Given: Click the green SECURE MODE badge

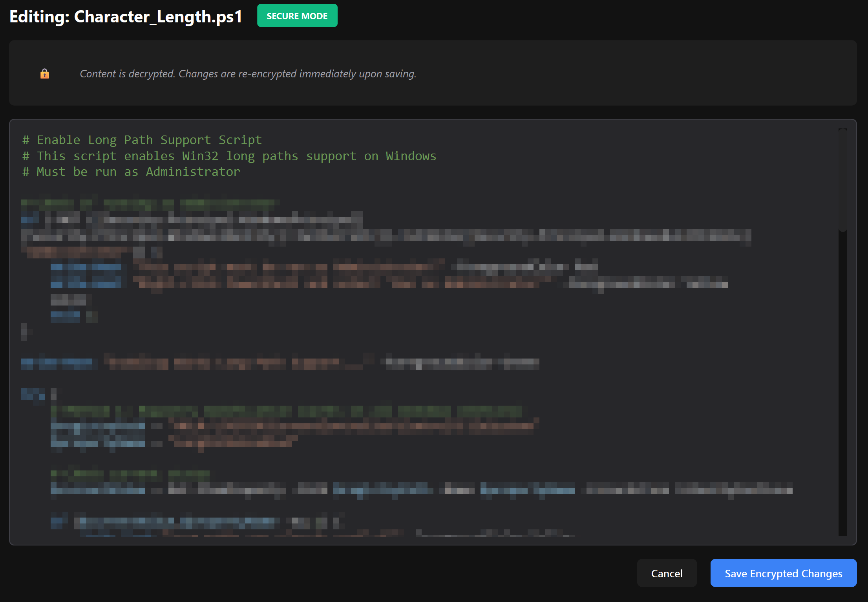Looking at the screenshot, I should pos(297,16).
